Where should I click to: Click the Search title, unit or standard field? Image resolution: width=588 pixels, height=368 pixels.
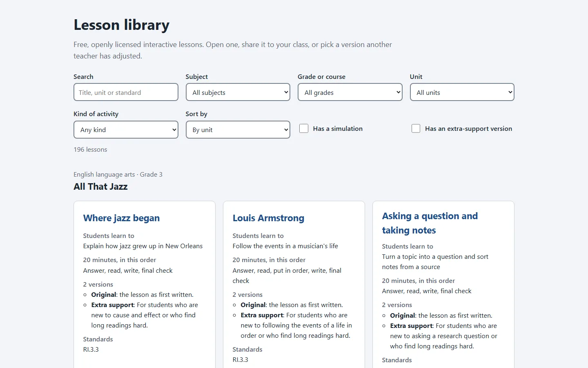point(126,92)
